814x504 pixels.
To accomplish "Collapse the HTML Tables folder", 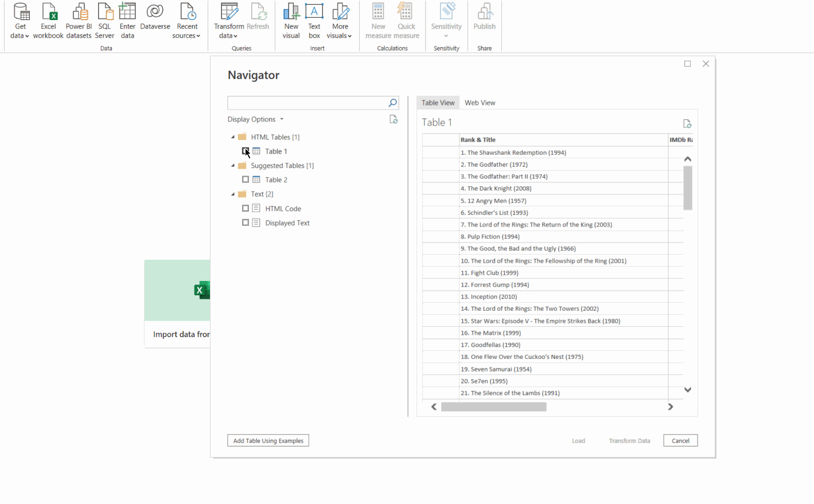I will 233,137.
